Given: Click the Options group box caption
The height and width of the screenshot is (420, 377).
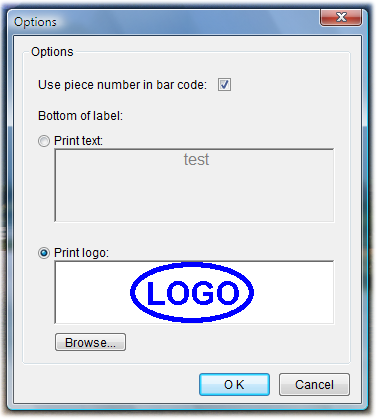Looking at the screenshot, I should coord(52,52).
